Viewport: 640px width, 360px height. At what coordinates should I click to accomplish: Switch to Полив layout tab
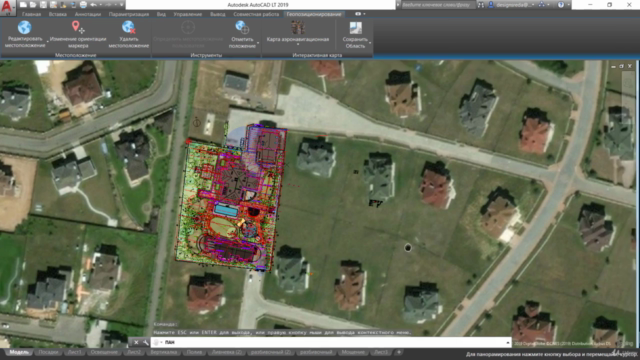(194, 352)
